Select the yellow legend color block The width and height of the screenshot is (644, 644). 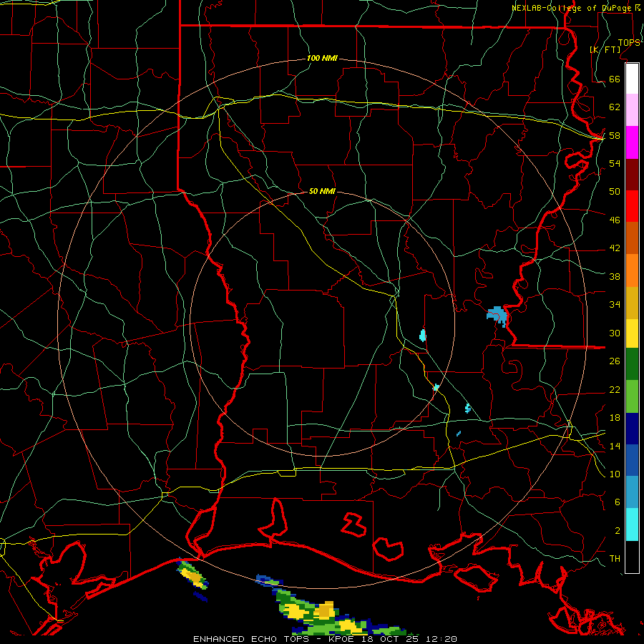pyautogui.click(x=632, y=333)
